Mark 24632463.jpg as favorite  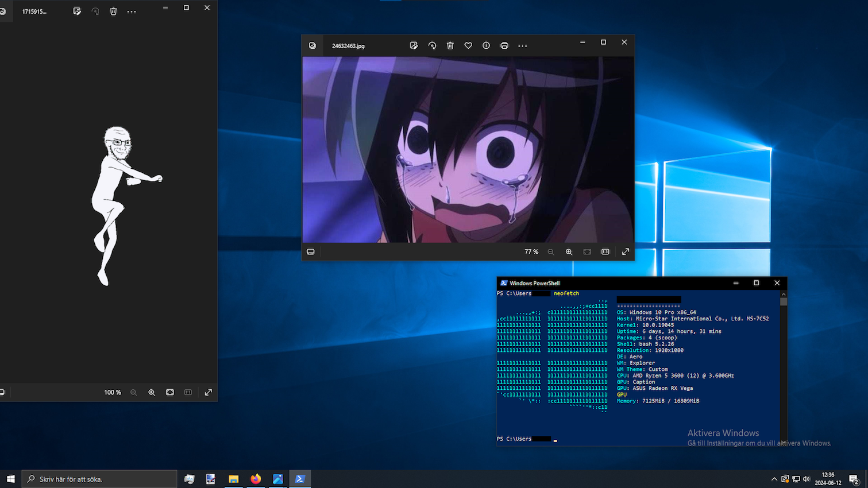[468, 45]
